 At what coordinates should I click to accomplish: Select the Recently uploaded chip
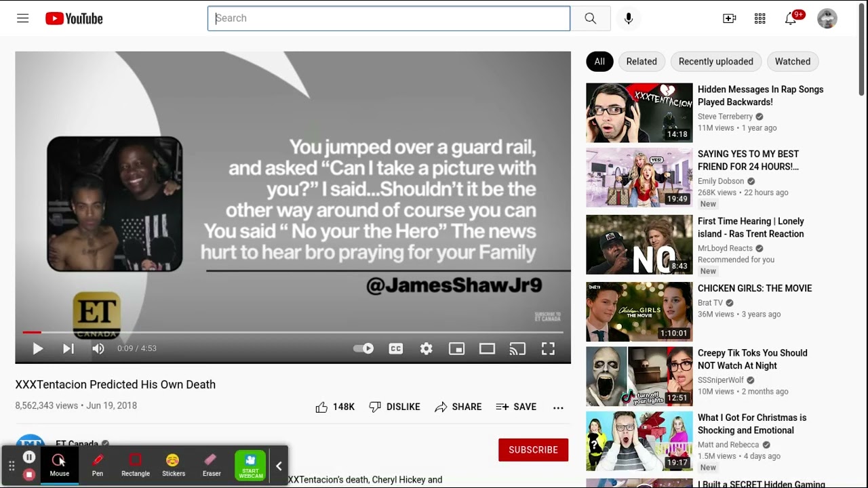point(715,62)
